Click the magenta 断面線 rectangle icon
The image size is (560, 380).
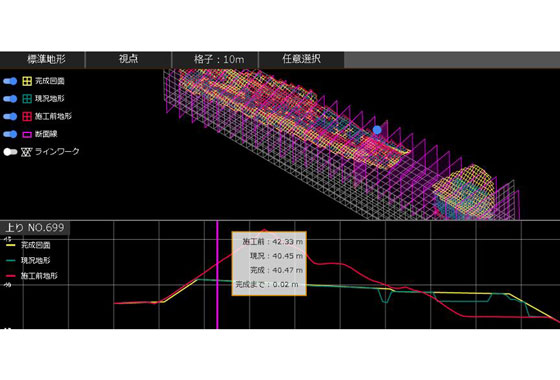pyautogui.click(x=27, y=135)
